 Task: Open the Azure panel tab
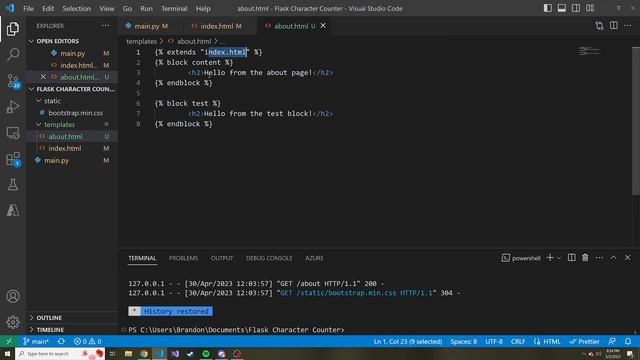pyautogui.click(x=314, y=258)
